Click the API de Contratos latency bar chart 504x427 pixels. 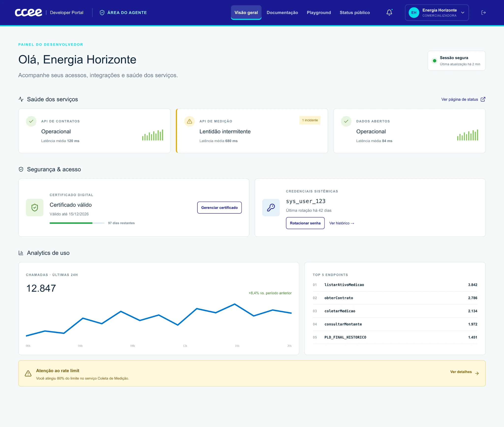tap(153, 135)
